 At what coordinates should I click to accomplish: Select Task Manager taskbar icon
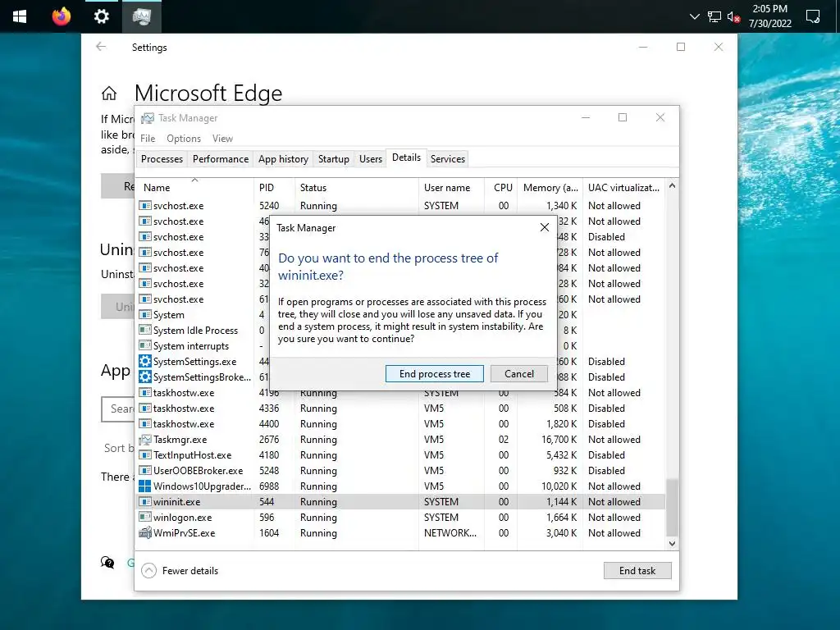141,16
